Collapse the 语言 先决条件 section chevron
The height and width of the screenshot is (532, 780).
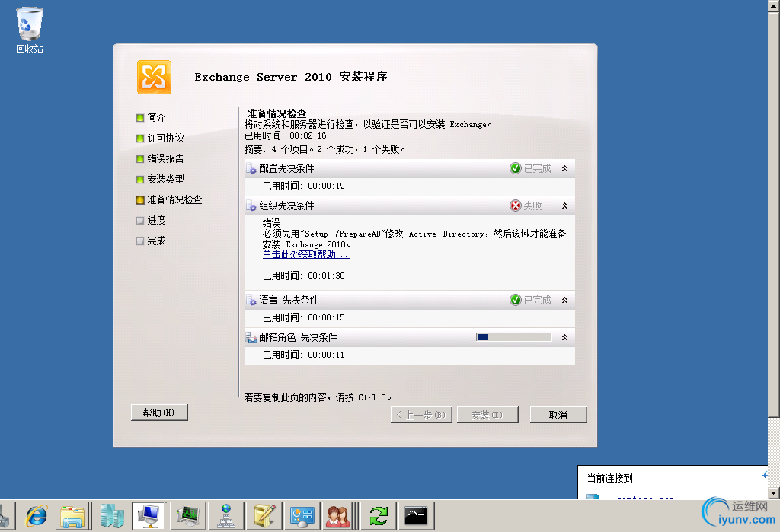564,299
